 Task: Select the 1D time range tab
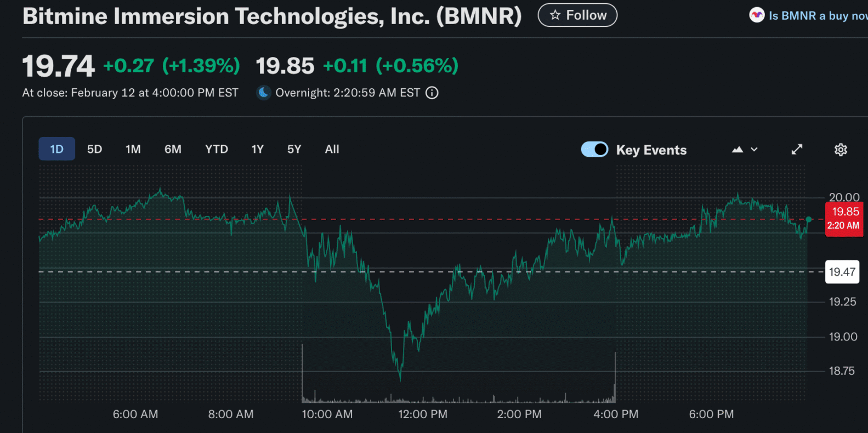56,149
